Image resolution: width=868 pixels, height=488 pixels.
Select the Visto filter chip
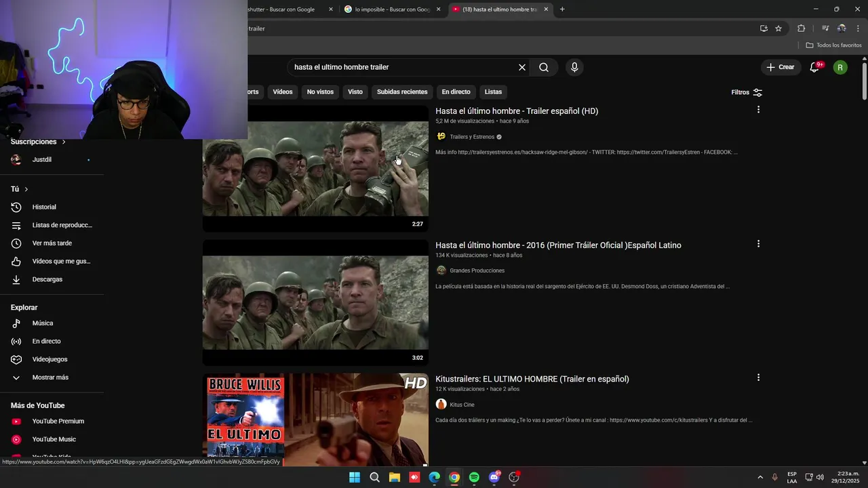point(355,91)
